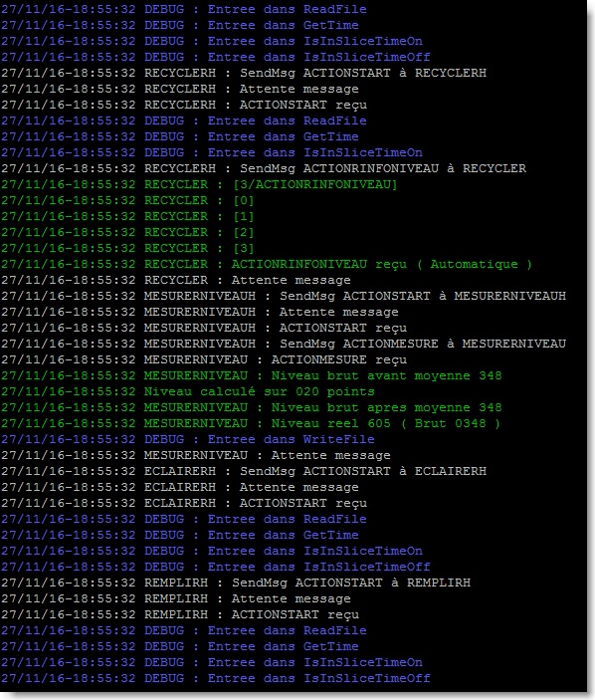Click the 'RECYCLER : [1]' line
This screenshot has height=700, width=595.
tap(127, 216)
